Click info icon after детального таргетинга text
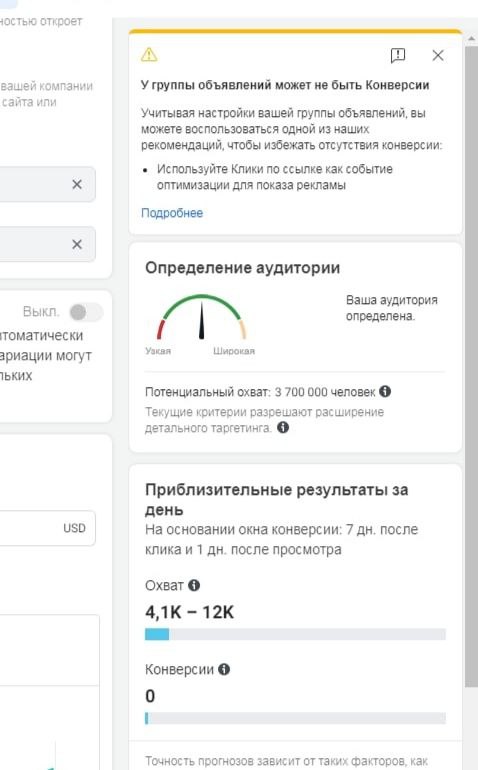Screen dimensions: 478x770 point(283,427)
